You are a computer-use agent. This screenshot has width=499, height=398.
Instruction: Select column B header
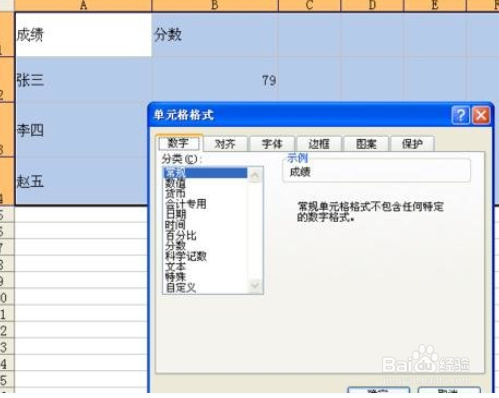(x=215, y=5)
